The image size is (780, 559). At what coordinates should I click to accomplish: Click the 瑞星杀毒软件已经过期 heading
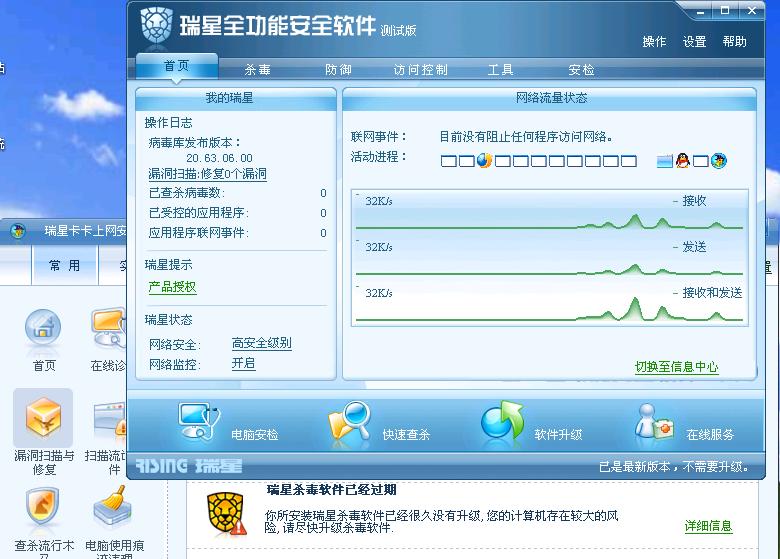[x=331, y=490]
